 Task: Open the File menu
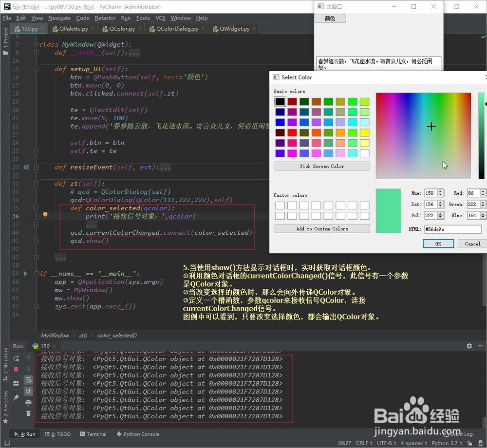pos(7,18)
